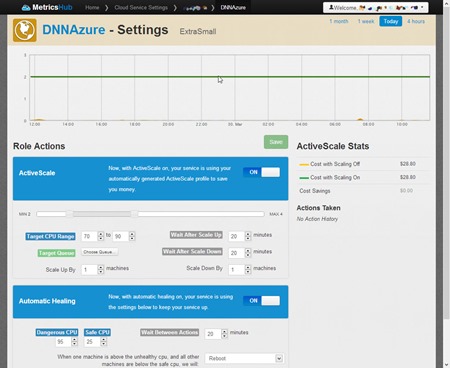Increase the Target CPU lower value

pyautogui.click(x=101, y=234)
